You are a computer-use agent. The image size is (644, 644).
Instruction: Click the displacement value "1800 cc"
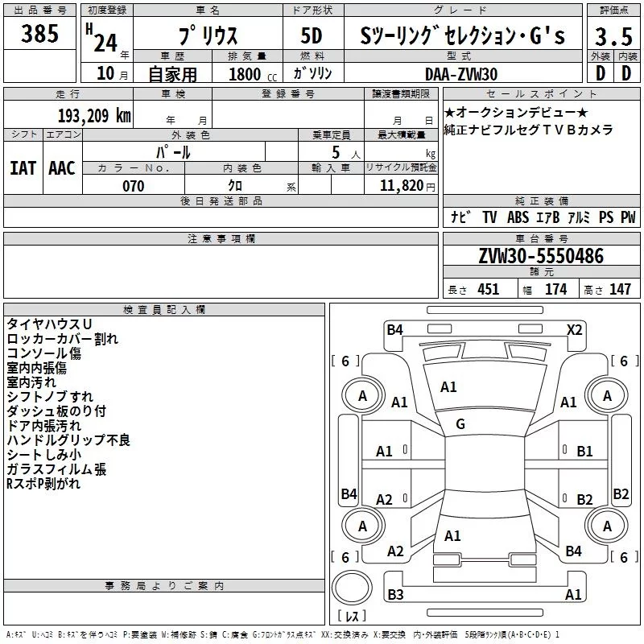pos(253,75)
